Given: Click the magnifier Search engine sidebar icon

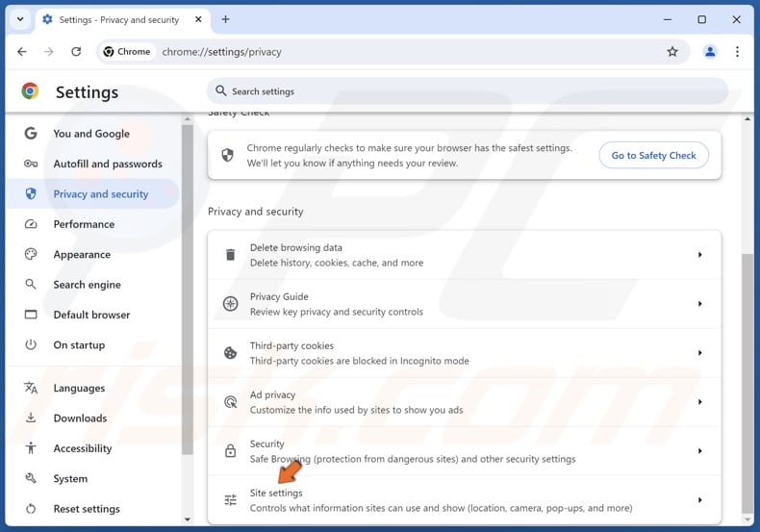Looking at the screenshot, I should (31, 285).
